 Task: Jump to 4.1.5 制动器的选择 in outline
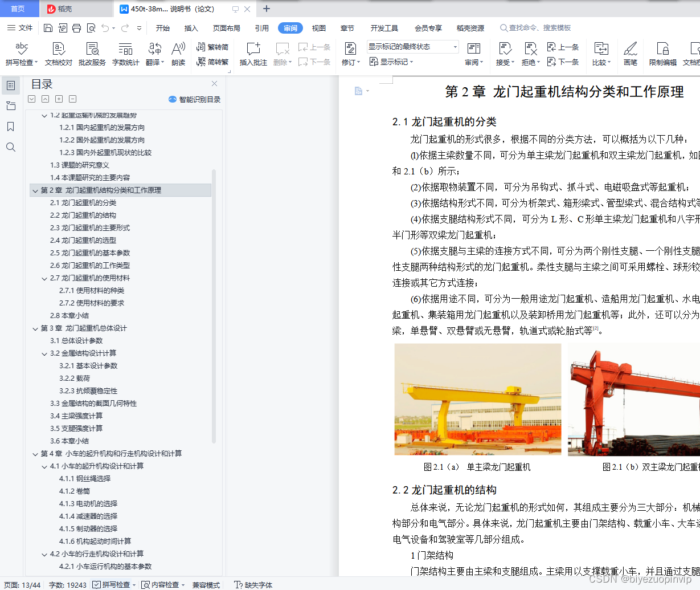pos(88,529)
